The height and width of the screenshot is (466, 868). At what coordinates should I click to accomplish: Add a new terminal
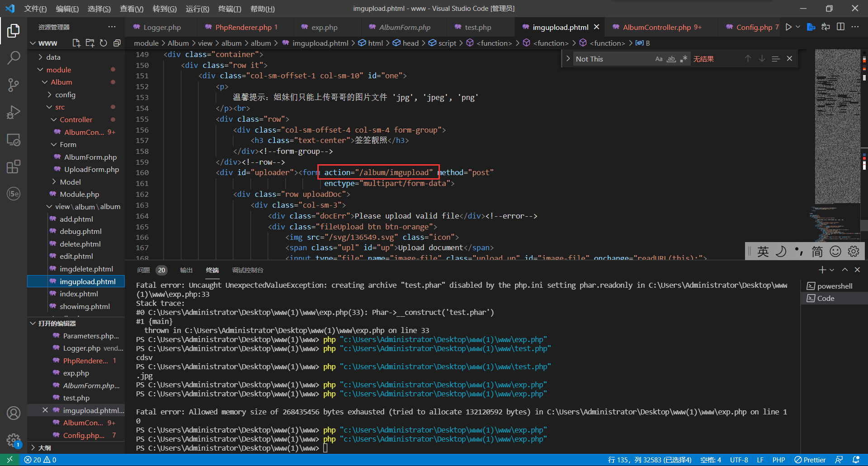(x=822, y=270)
